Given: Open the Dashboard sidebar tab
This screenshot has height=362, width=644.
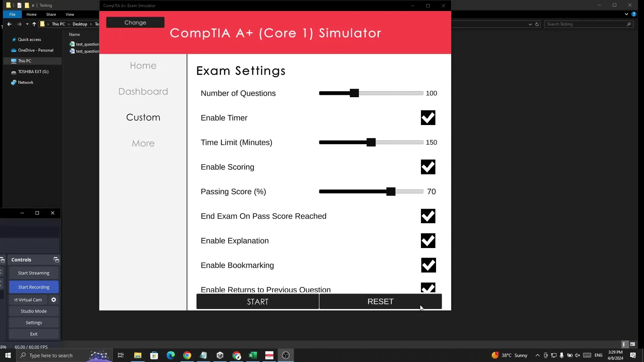Looking at the screenshot, I should click(143, 92).
